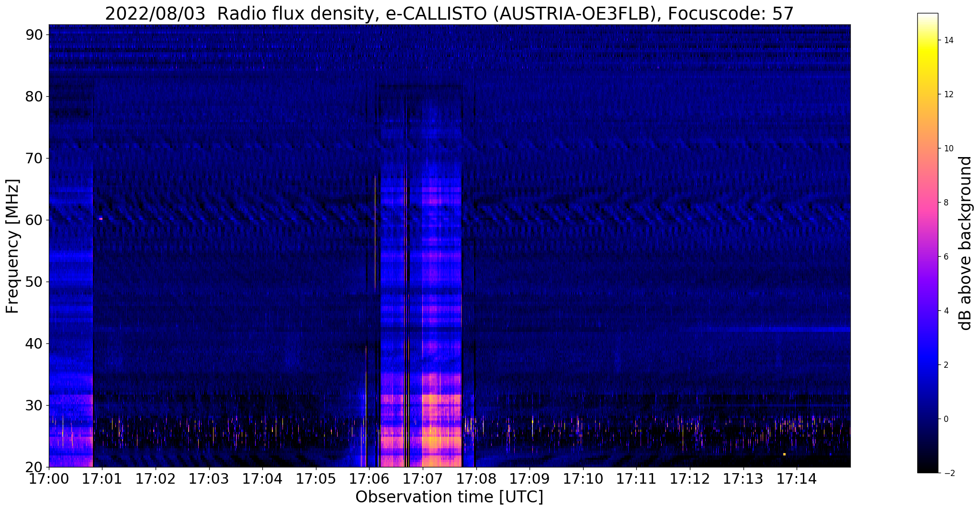Click the x-axis tick label 17:13
Image resolution: width=980 pixels, height=511 pixels.
point(743,478)
